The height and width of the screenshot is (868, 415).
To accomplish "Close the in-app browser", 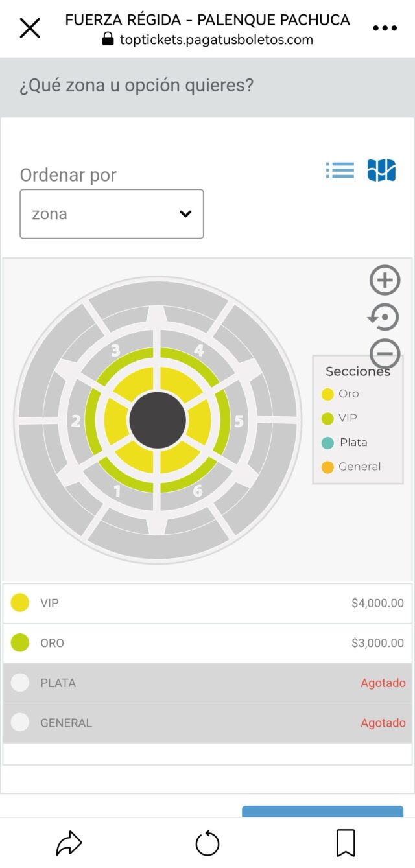I will 30,29.
